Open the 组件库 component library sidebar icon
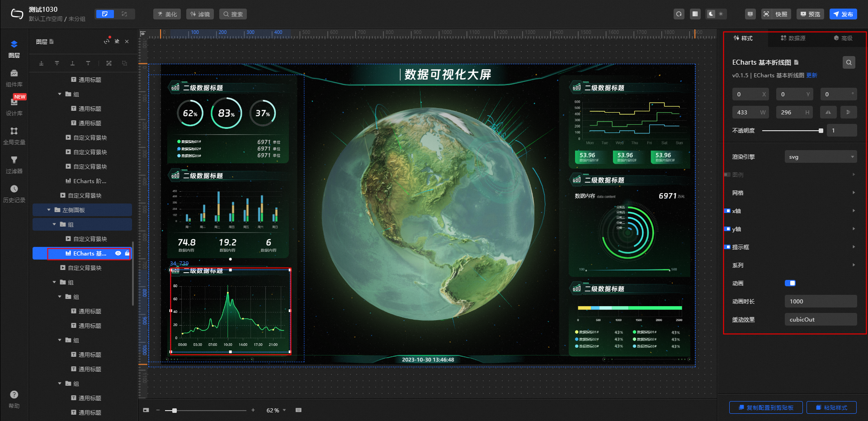Screen dimensions: 868x421 coord(14,77)
